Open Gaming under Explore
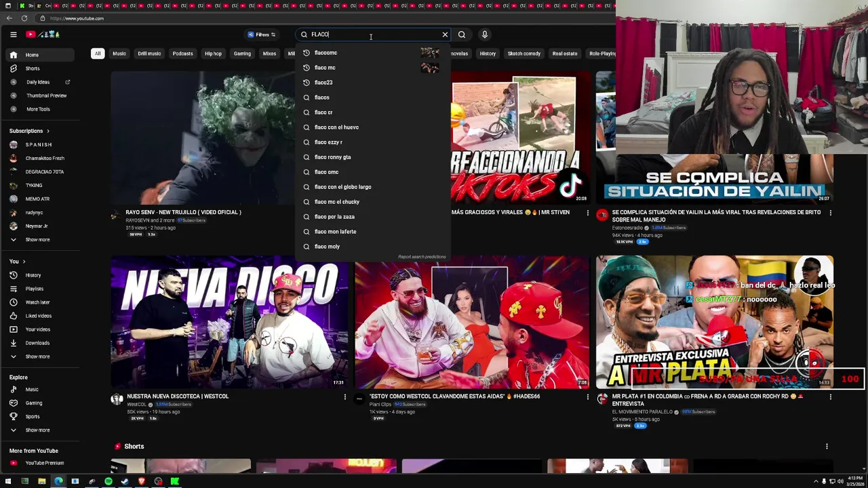 41,403
